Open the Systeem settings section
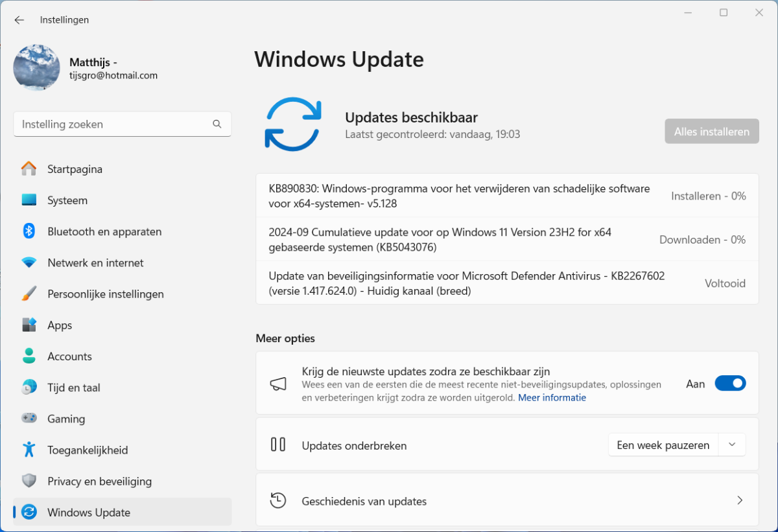 [x=67, y=200]
